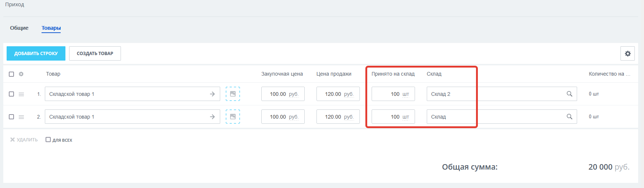The width and height of the screenshot is (644, 188).
Task: Switch to the "Общие" tab
Action: [19, 28]
